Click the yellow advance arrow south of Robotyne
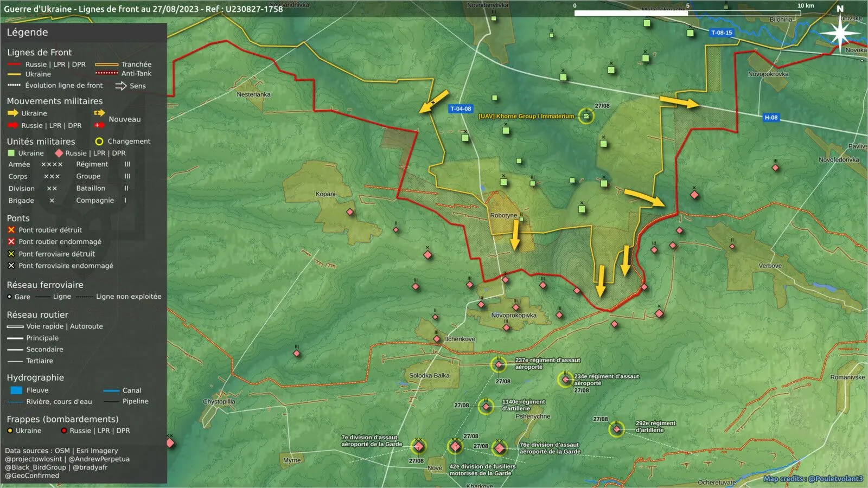868x488 pixels. click(515, 235)
